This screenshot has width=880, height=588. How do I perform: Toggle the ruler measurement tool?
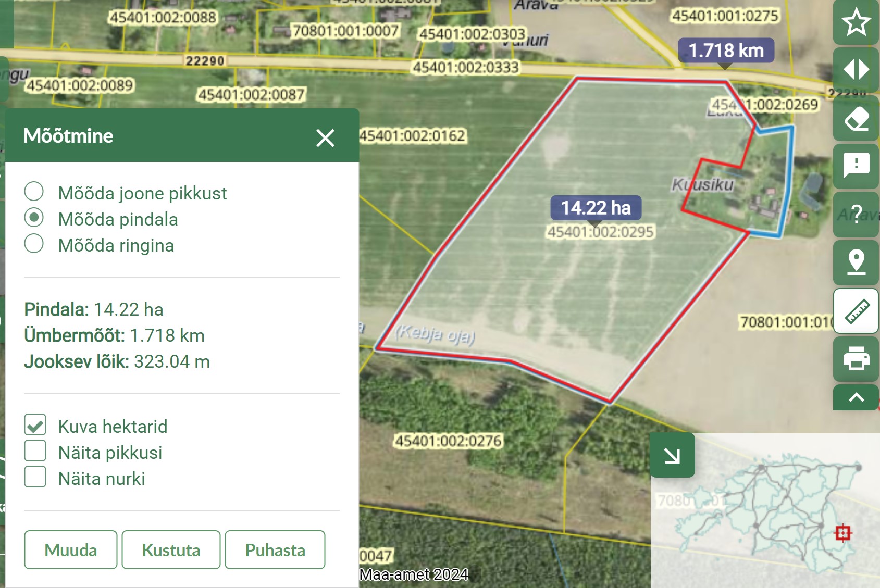[x=856, y=311]
